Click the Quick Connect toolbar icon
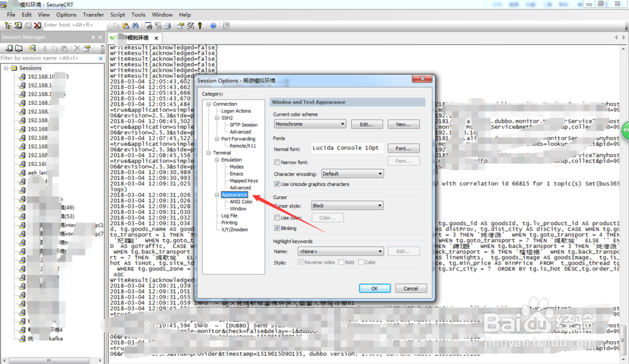This screenshot has height=364, width=629. pos(18,25)
